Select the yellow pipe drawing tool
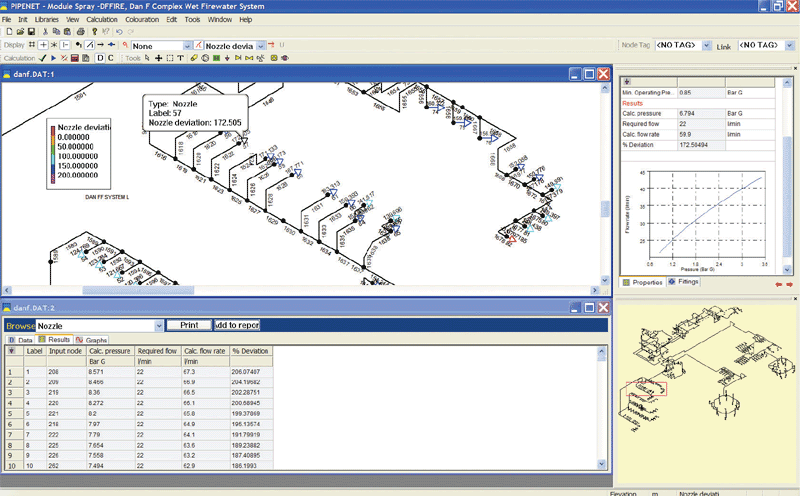This screenshot has width=800, height=496. pyautogui.click(x=194, y=58)
